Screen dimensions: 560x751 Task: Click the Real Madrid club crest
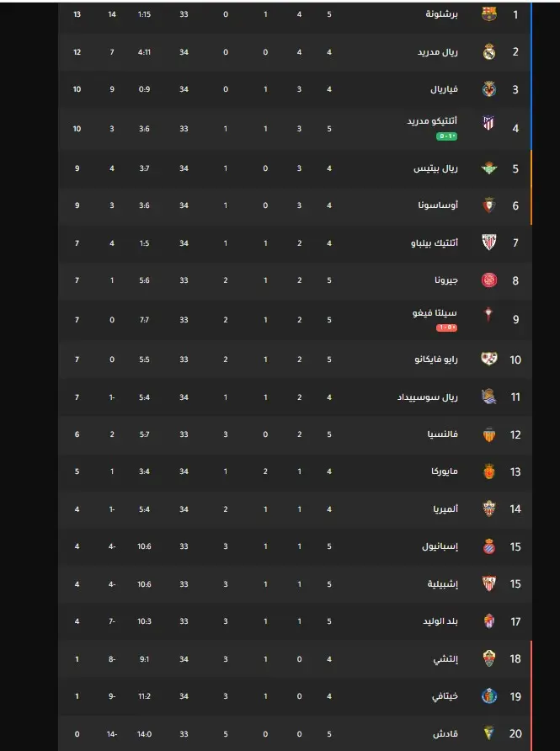[489, 51]
